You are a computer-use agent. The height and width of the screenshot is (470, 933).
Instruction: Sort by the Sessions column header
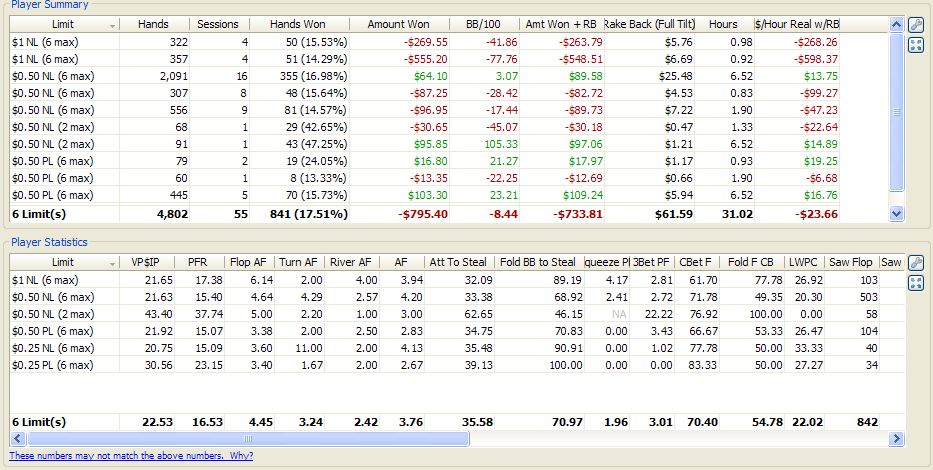tap(218, 24)
